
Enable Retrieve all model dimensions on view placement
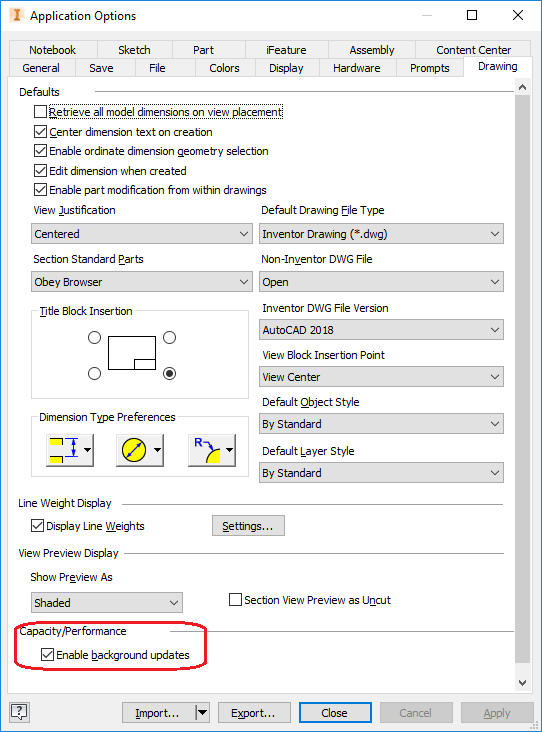[x=41, y=112]
